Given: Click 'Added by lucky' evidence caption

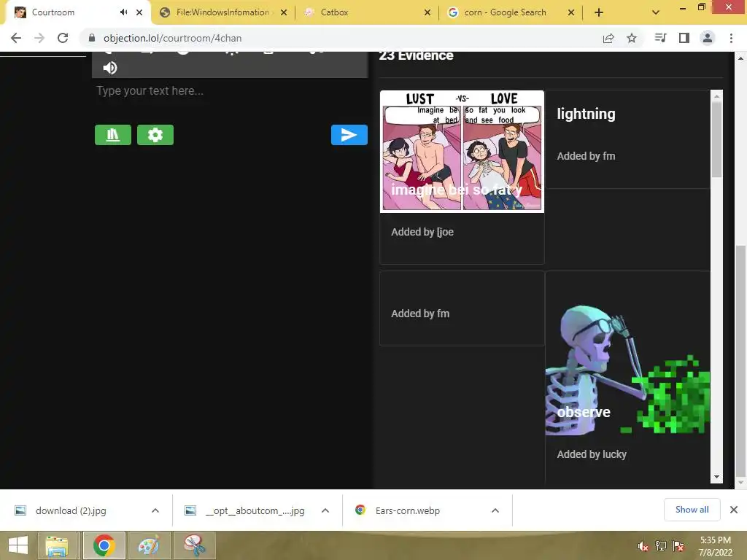Looking at the screenshot, I should click(592, 454).
